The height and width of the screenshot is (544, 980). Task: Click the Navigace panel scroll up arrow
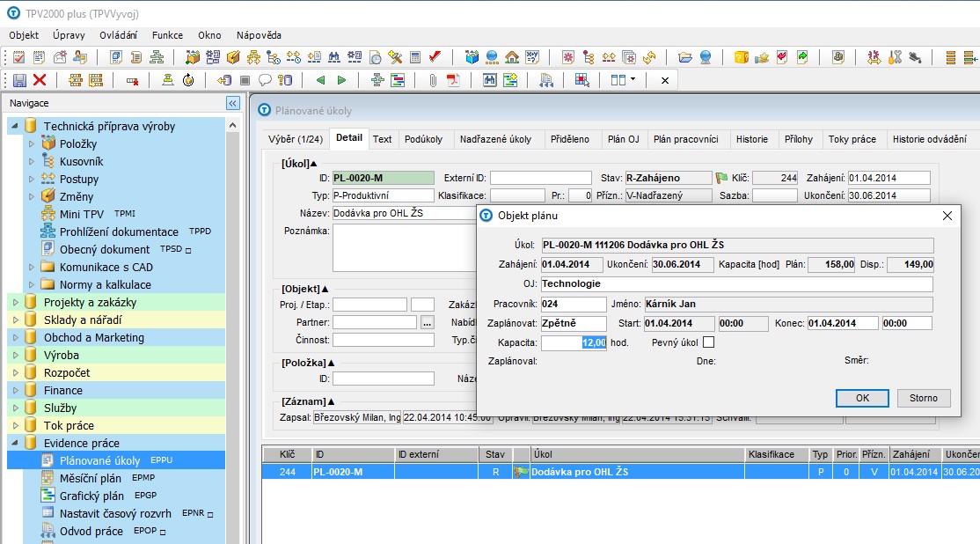click(232, 125)
